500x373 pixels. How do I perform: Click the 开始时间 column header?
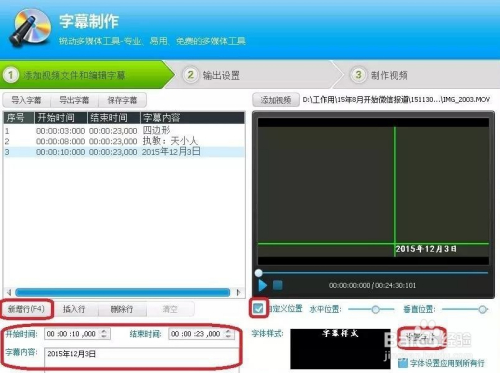pos(61,118)
